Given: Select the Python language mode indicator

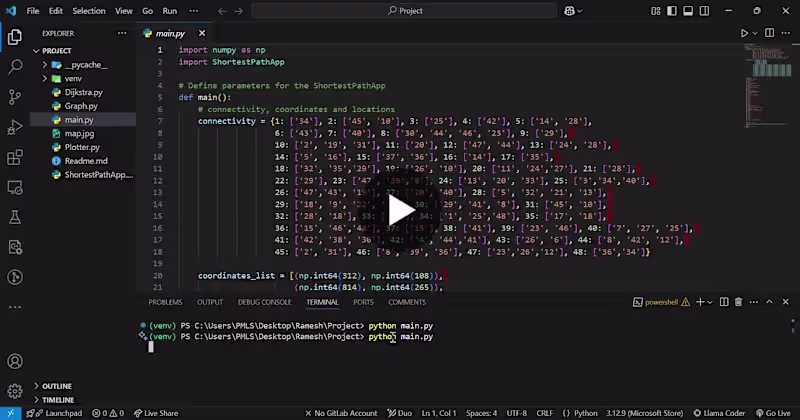Looking at the screenshot, I should click(585, 413).
